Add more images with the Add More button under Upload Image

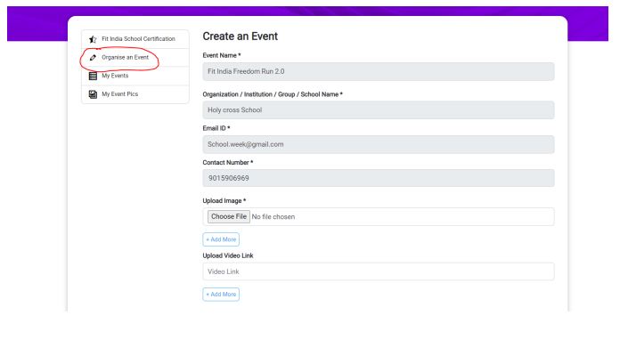(221, 239)
